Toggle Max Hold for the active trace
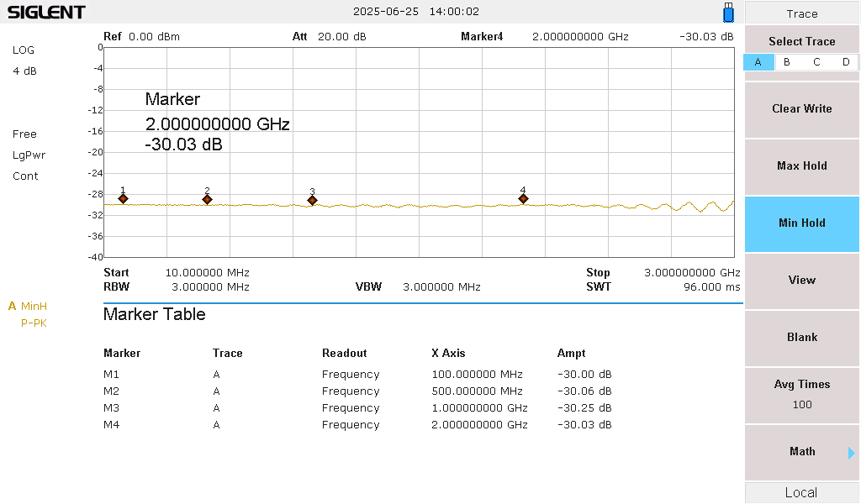The image size is (861, 504). coord(800,166)
